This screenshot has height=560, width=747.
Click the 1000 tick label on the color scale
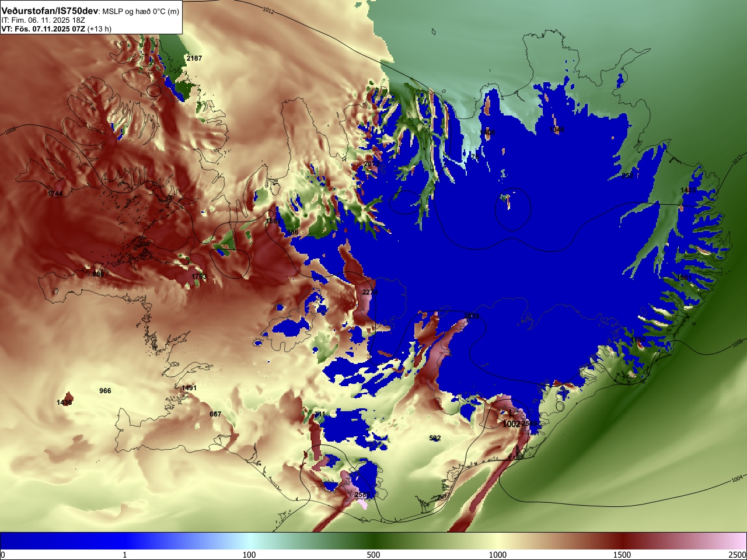point(498,555)
